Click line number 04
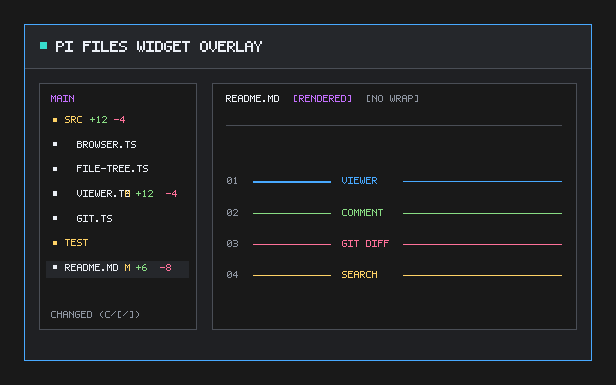 [x=232, y=275]
